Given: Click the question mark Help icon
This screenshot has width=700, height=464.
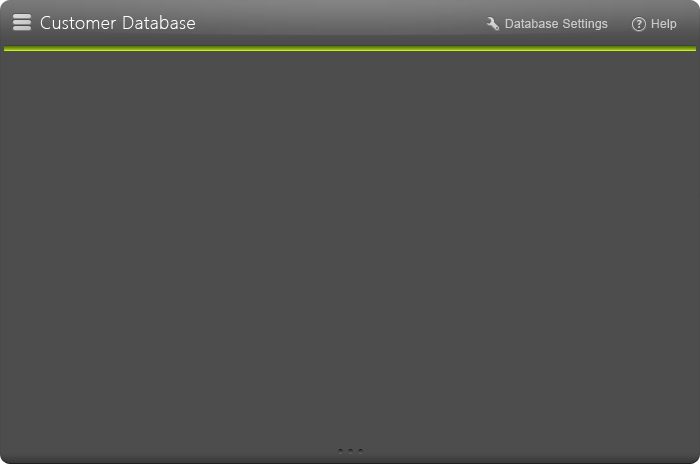Looking at the screenshot, I should [638, 24].
